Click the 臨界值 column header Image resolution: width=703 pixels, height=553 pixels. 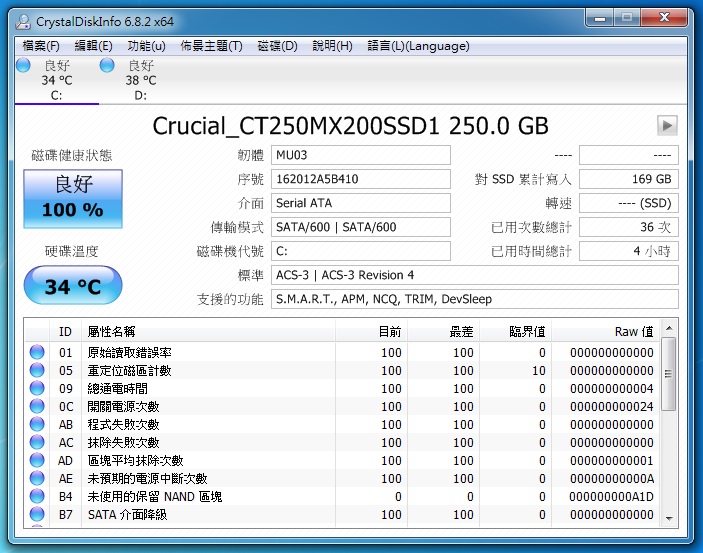coord(516,331)
